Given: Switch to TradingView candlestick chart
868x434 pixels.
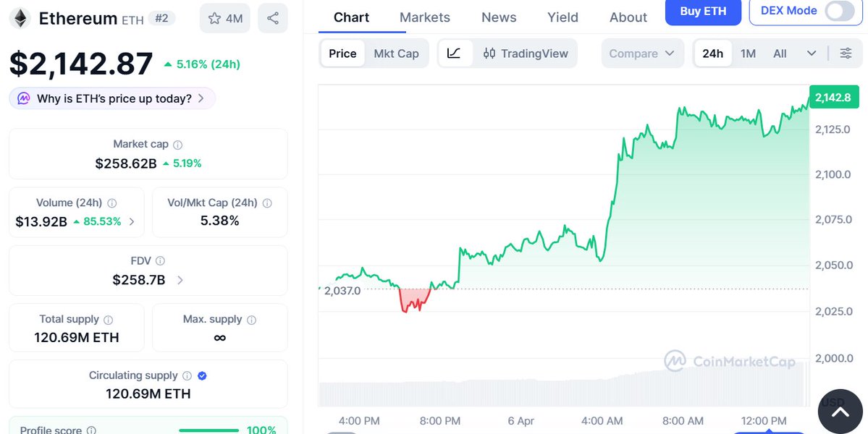Looking at the screenshot, I should click(526, 54).
